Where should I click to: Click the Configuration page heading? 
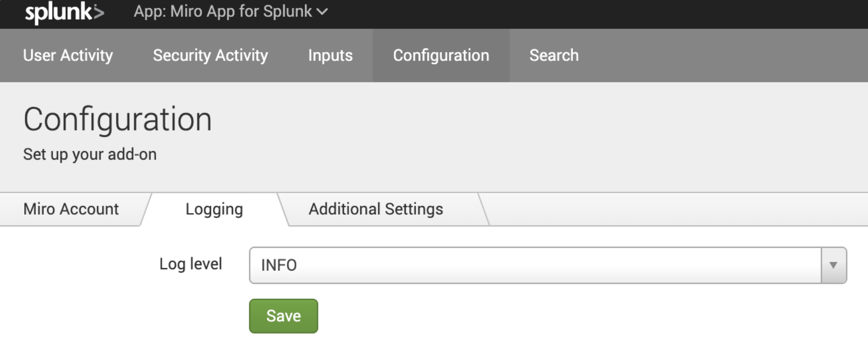[x=117, y=119]
